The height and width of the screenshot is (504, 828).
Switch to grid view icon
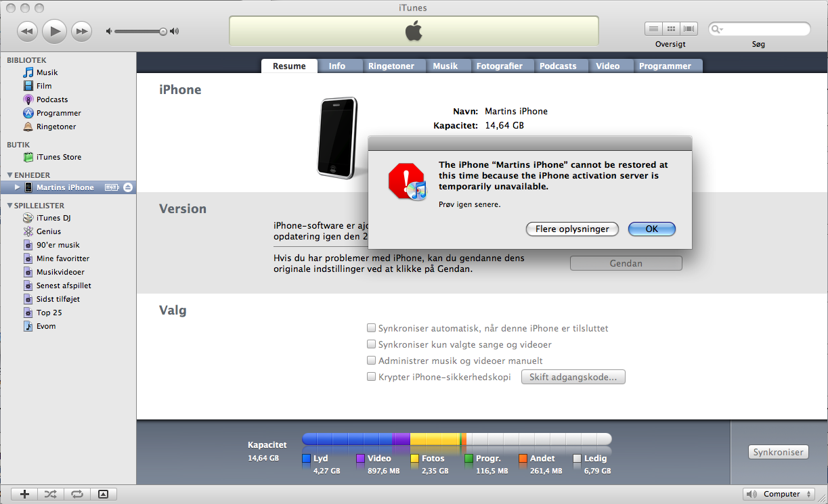(x=672, y=29)
